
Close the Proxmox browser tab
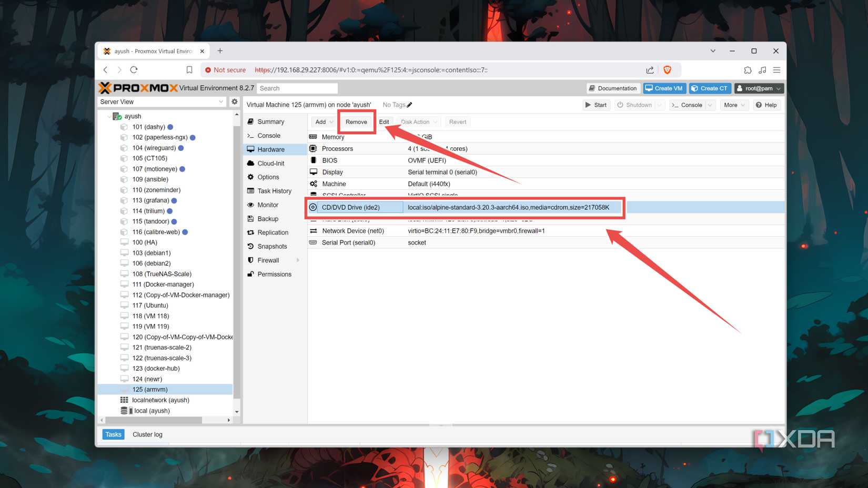202,51
